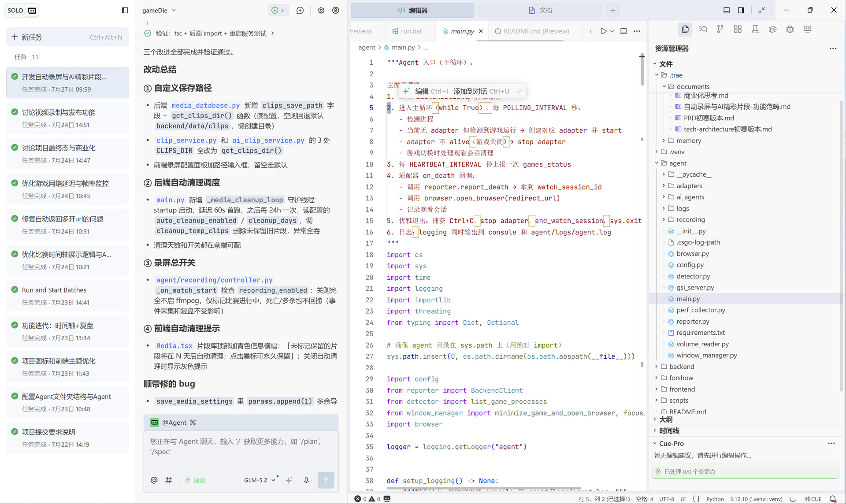Open media_database.py link

[x=205, y=105]
